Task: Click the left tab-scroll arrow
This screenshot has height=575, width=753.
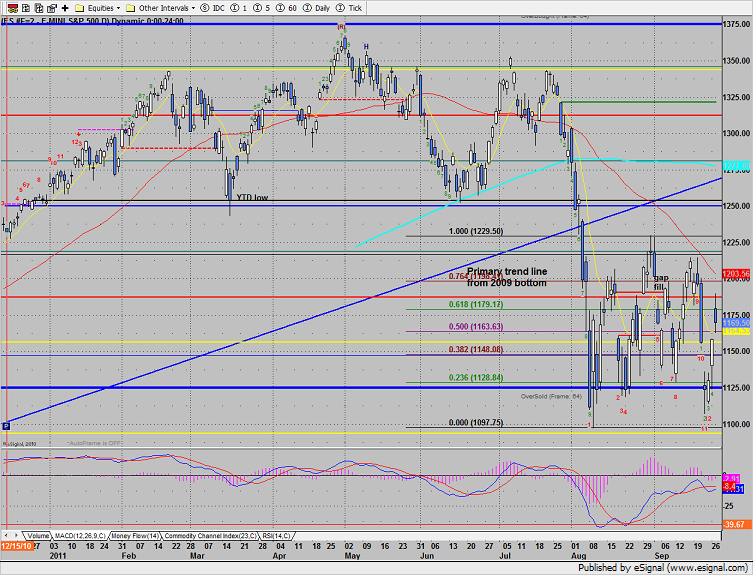Action: tap(6, 535)
